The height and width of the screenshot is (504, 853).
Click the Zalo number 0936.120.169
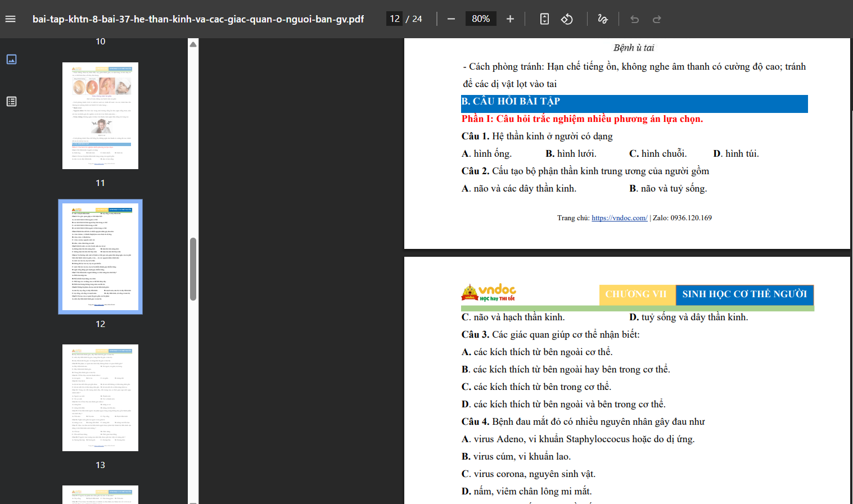[690, 218]
